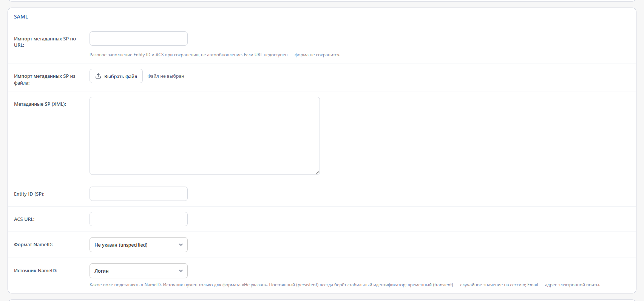The width and height of the screenshot is (644, 301).
Task: Click inside the Метаданные SP (XML) textarea
Action: pyautogui.click(x=205, y=136)
